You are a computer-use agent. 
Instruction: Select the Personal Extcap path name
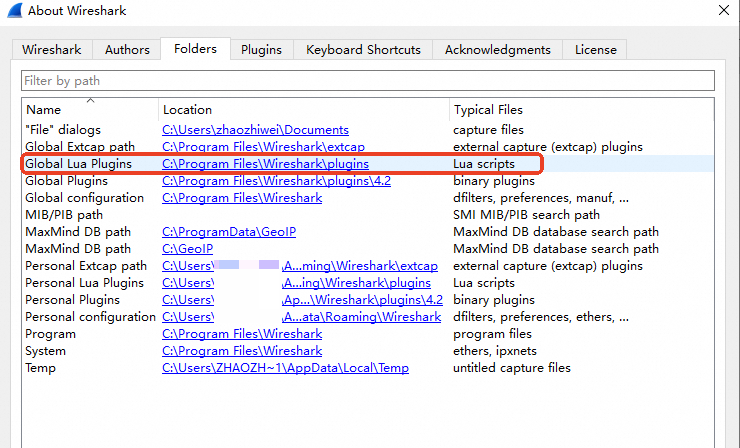pos(86,266)
